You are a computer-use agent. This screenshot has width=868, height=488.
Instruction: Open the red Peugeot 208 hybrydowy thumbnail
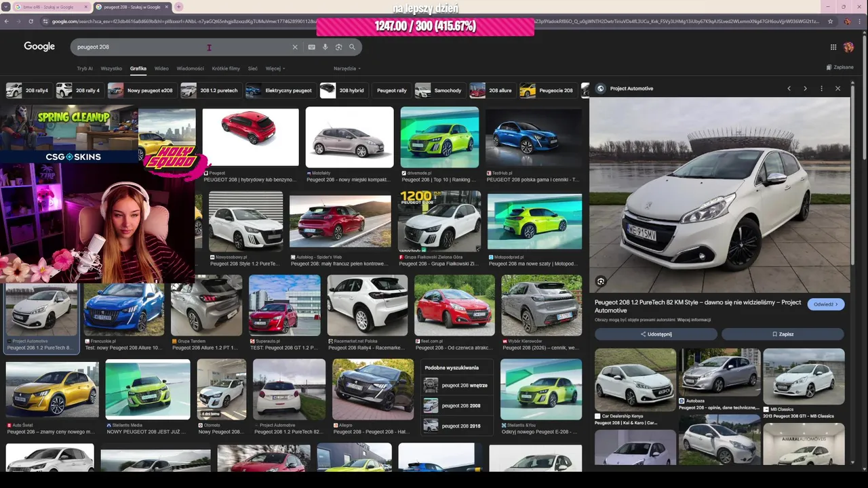pos(250,136)
